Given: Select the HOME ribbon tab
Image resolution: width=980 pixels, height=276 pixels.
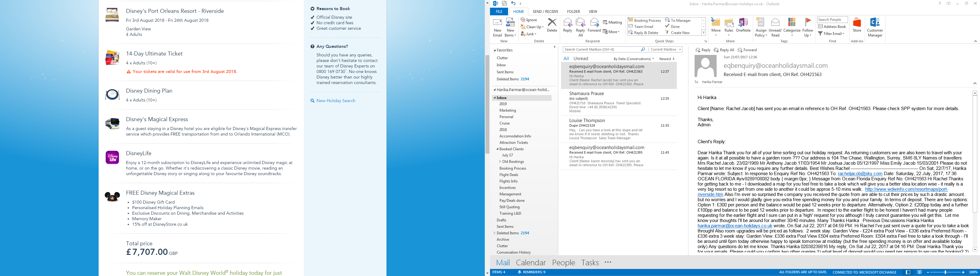Looking at the screenshot, I should pyautogui.click(x=518, y=11).
